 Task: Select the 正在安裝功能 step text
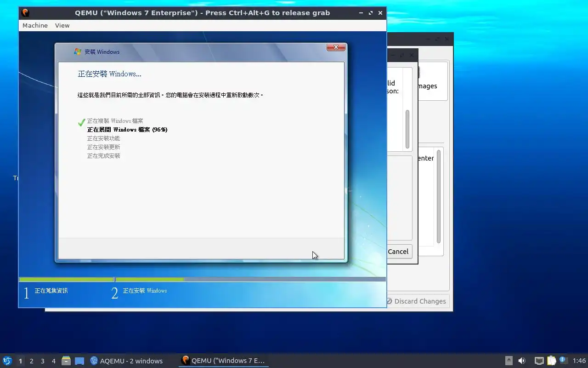[103, 138]
